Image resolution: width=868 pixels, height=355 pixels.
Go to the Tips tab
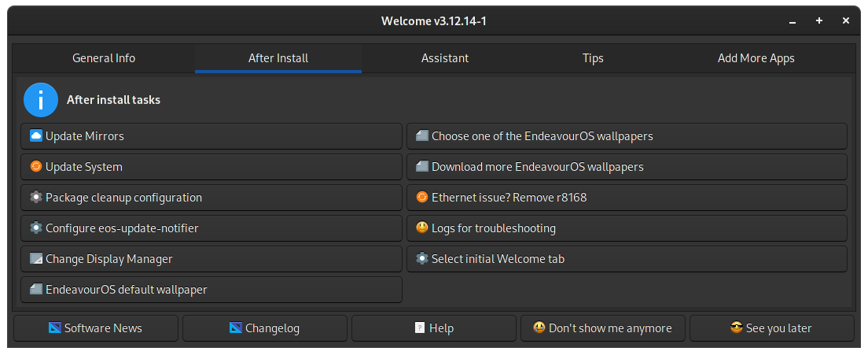(593, 58)
